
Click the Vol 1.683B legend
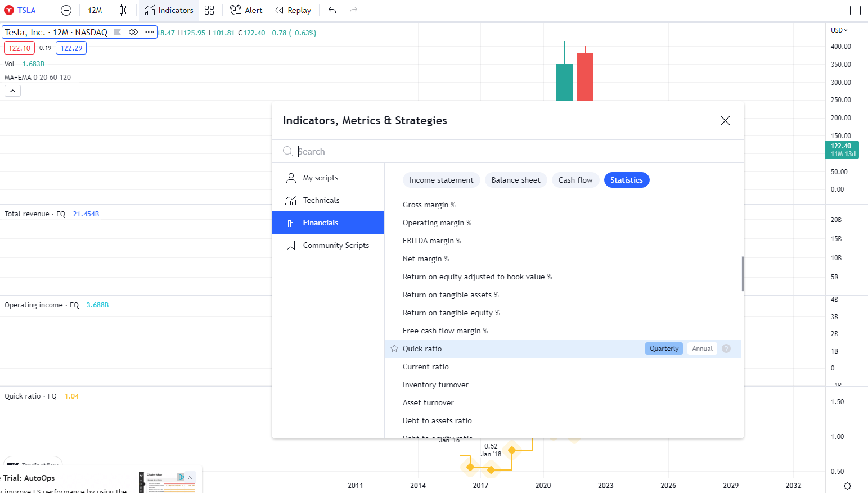pos(24,64)
